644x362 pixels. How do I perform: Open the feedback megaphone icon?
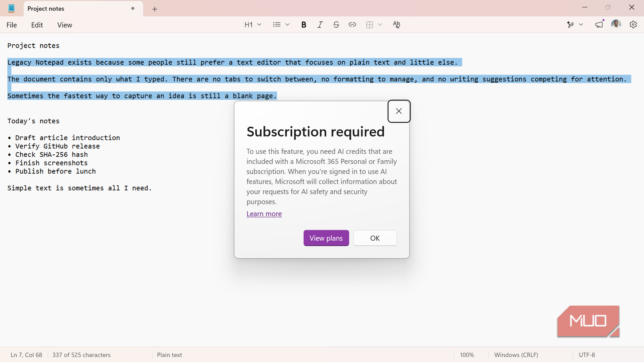pyautogui.click(x=599, y=25)
